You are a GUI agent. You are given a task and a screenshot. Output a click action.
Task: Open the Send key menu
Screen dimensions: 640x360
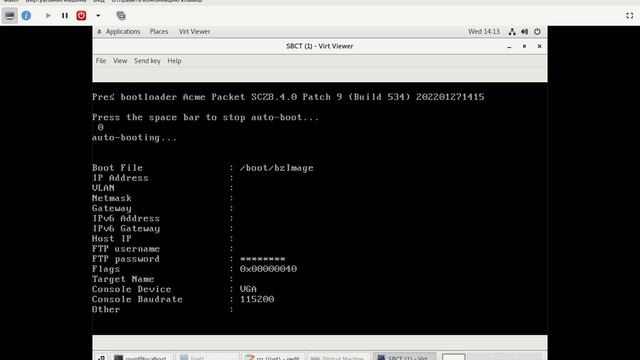tap(147, 61)
